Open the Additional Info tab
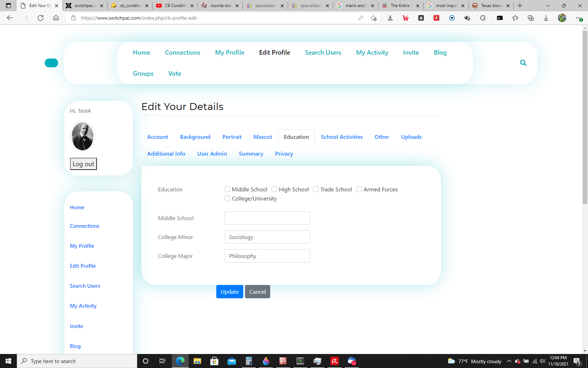 point(166,154)
